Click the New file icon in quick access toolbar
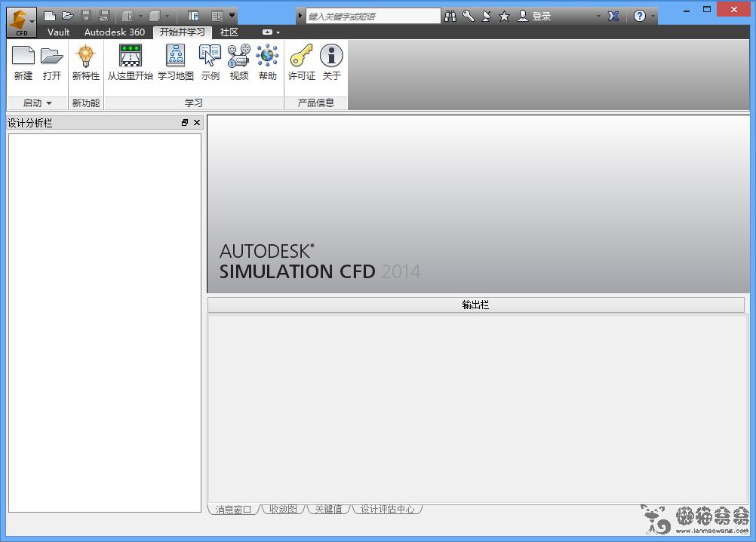 coord(50,16)
